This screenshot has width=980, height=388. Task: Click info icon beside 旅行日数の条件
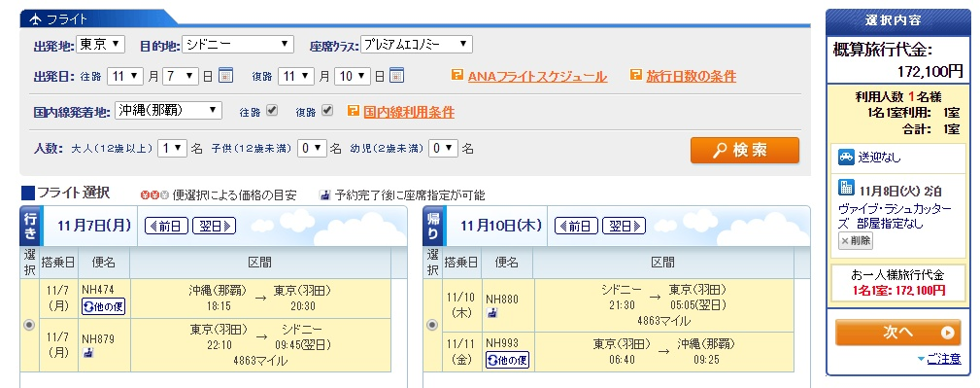coord(635,75)
